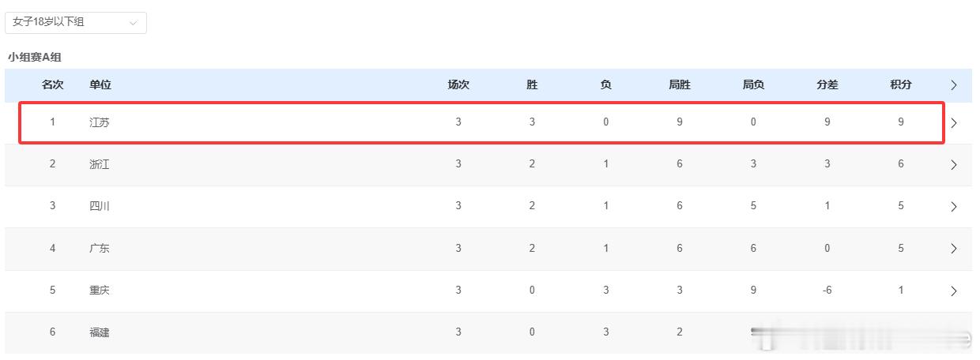The height and width of the screenshot is (360, 980).
Task: Expand the 江苏 row chevron arrow
Action: pyautogui.click(x=954, y=123)
